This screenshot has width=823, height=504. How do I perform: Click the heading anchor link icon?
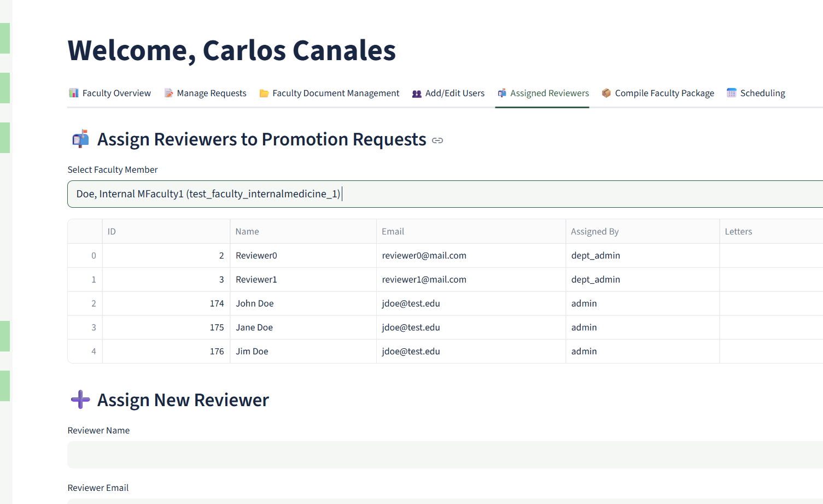tap(437, 140)
